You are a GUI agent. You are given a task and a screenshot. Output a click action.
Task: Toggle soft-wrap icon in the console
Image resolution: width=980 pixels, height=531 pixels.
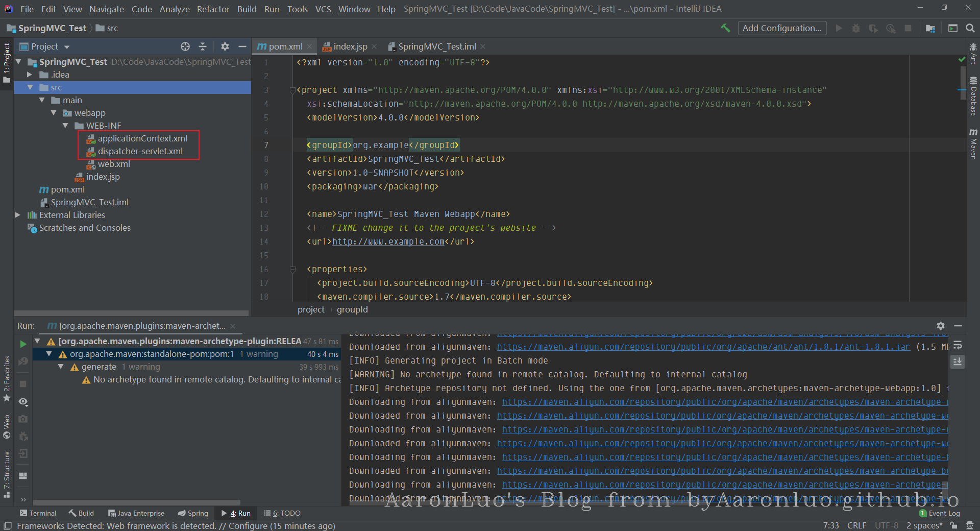tap(958, 345)
